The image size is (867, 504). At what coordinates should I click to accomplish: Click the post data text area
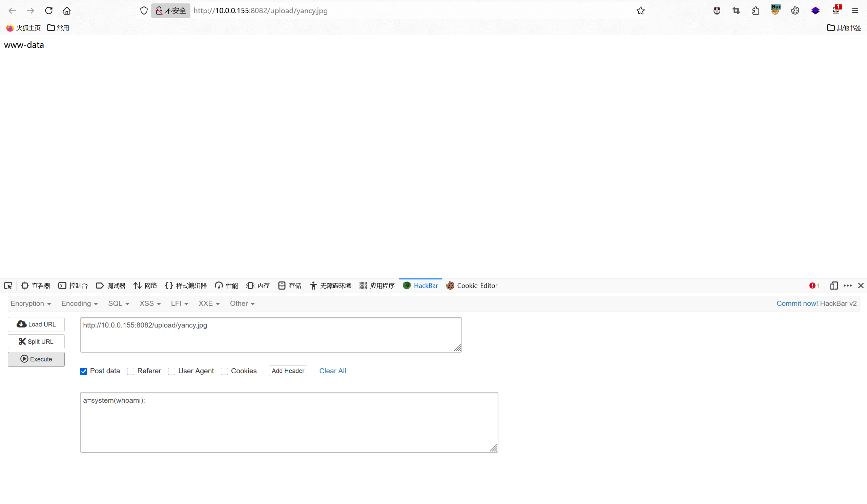pyautogui.click(x=289, y=422)
